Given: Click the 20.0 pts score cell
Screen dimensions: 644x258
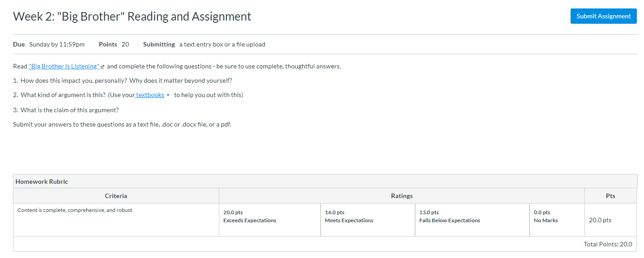Looking at the screenshot, I should tap(600, 220).
